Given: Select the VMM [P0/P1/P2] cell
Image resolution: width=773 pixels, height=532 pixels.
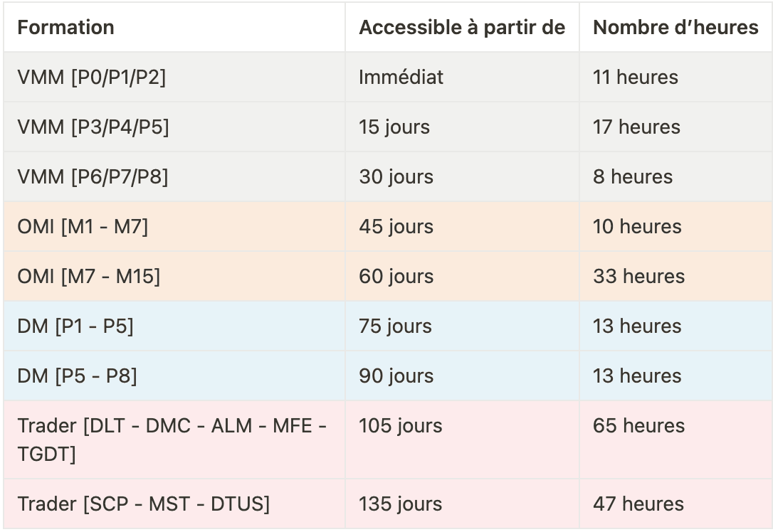Looking at the screenshot, I should (x=174, y=77).
